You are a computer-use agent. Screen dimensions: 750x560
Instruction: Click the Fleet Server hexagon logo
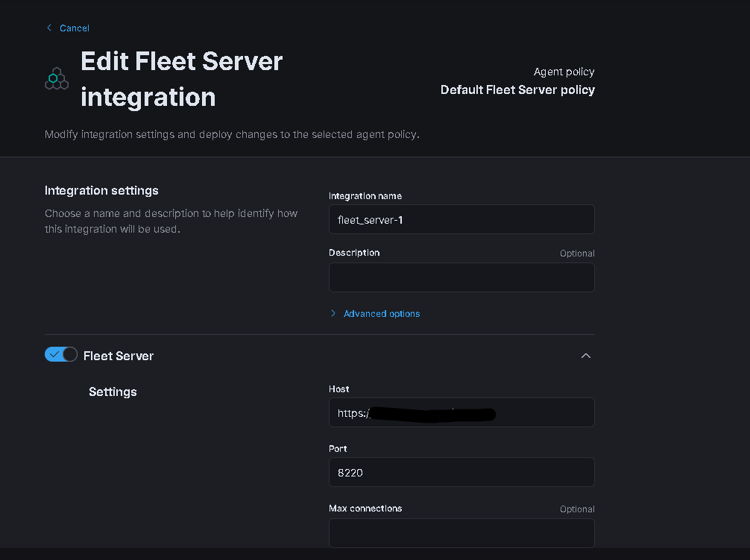57,78
